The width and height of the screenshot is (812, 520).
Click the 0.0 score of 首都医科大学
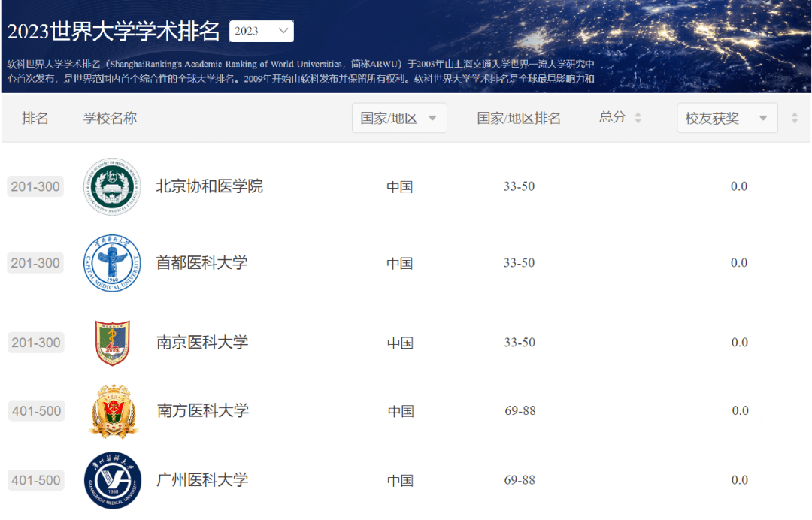(x=739, y=263)
